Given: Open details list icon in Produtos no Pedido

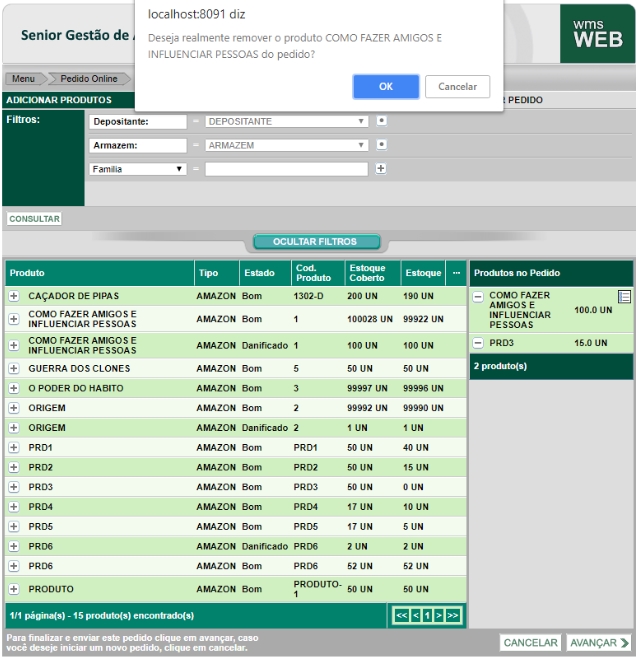Looking at the screenshot, I should coord(624,296).
